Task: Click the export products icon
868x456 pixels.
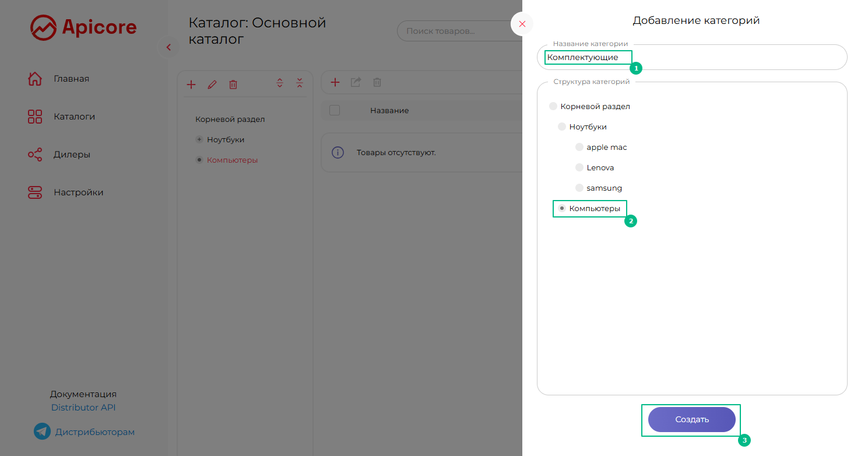Action: pos(356,82)
